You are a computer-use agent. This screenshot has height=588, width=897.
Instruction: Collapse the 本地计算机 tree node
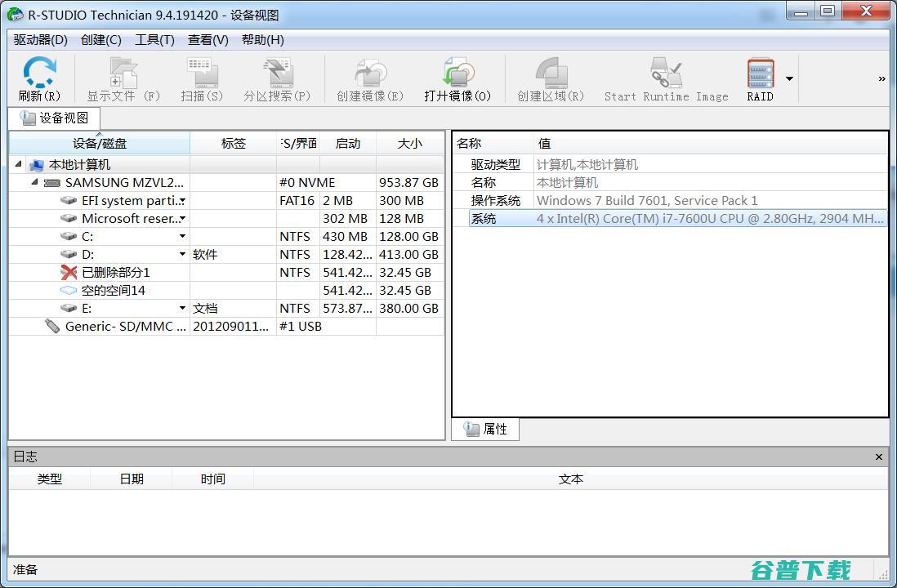click(19, 164)
